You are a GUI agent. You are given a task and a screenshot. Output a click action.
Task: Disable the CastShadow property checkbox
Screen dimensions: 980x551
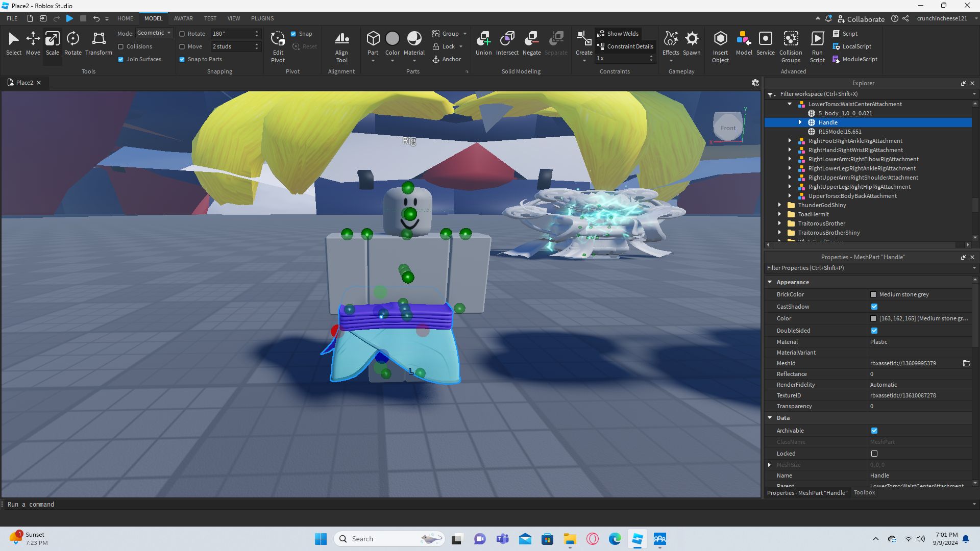(x=874, y=307)
